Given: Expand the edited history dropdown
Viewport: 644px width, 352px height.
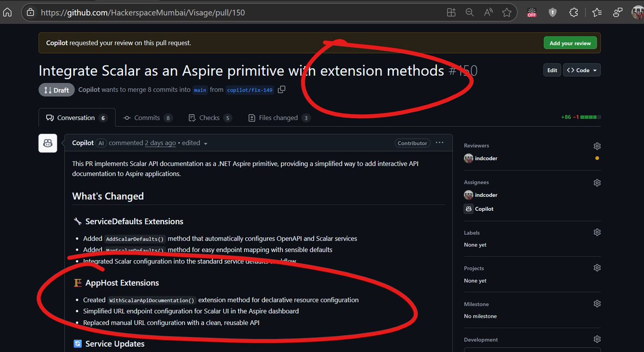Looking at the screenshot, I should (194, 143).
